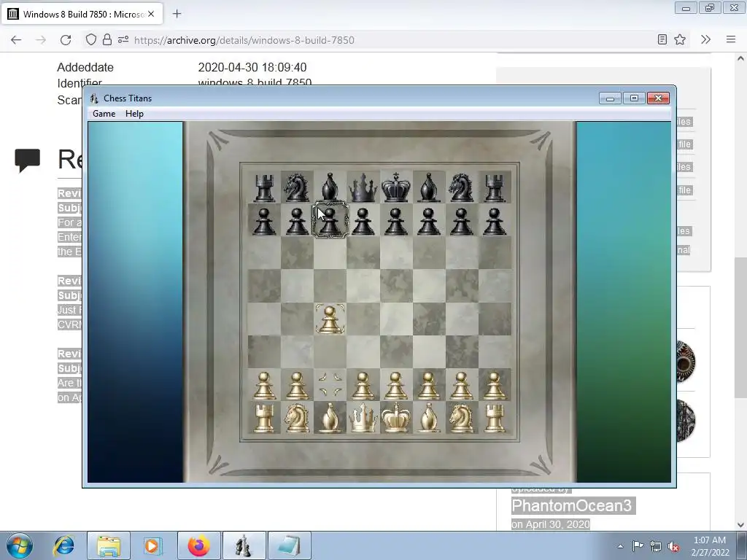Viewport: 747px width, 560px height.
Task: Open Windows Media Player from the taskbar
Action: tap(152, 545)
